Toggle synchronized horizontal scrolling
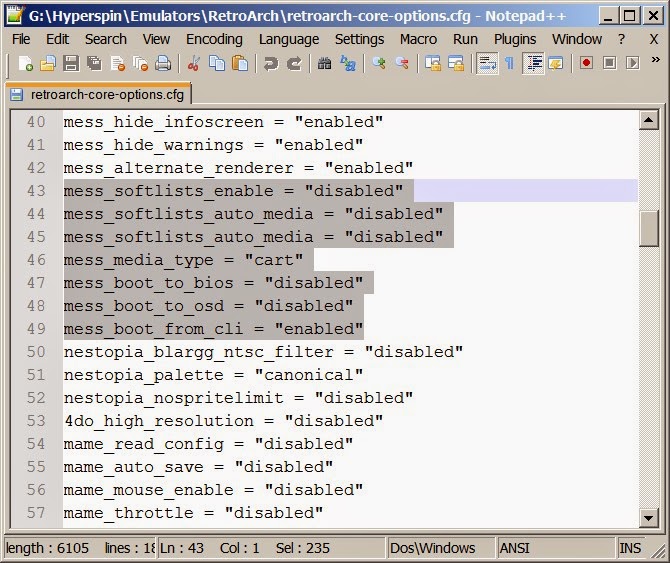 (456, 64)
